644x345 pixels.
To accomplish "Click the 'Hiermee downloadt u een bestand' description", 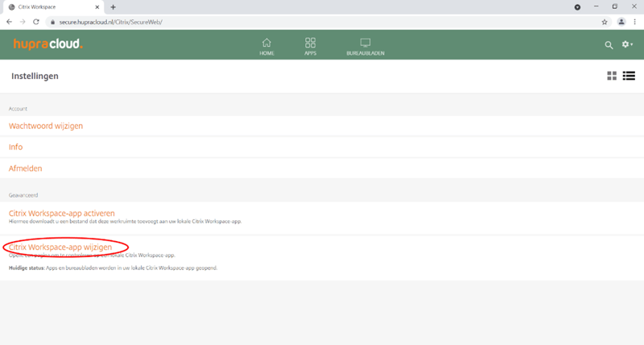I will point(125,221).
